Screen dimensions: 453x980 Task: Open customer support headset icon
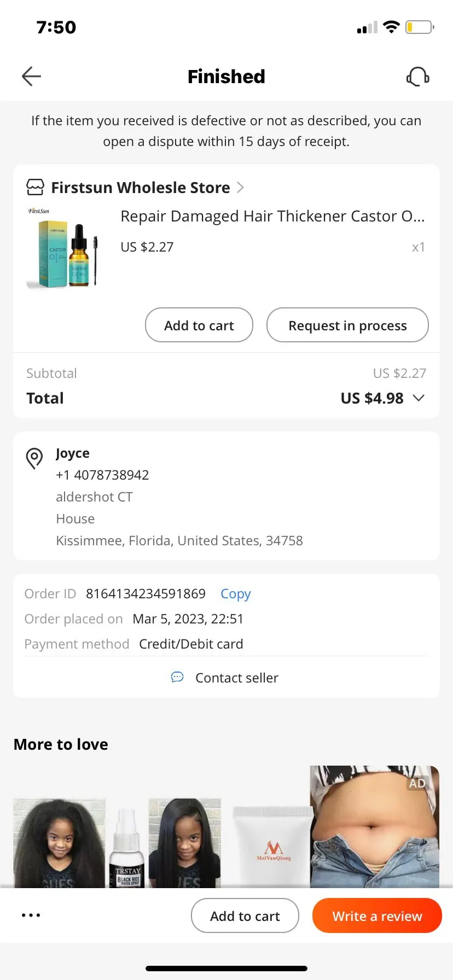(x=418, y=77)
